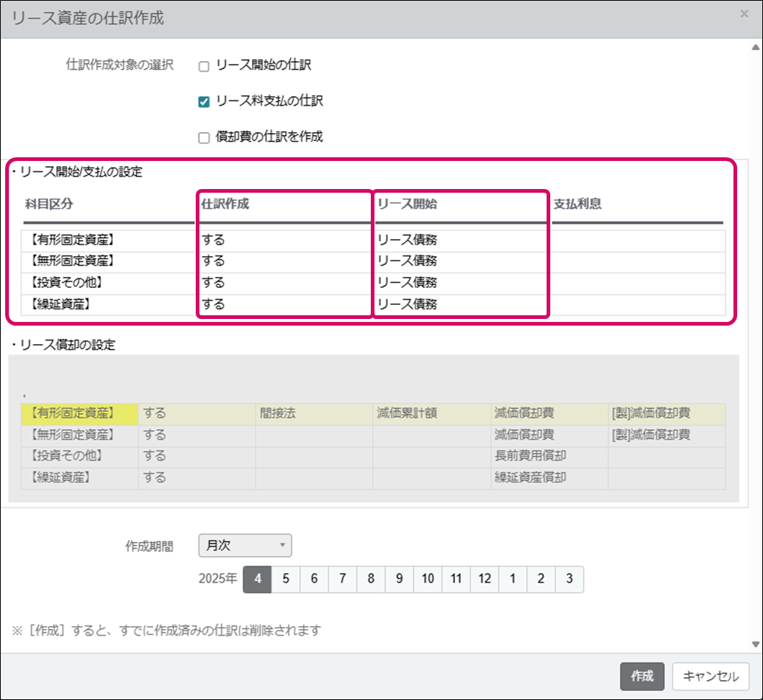Click 仕訳作成 cell for 有形固定資産 row
The height and width of the screenshot is (700, 763).
284,240
